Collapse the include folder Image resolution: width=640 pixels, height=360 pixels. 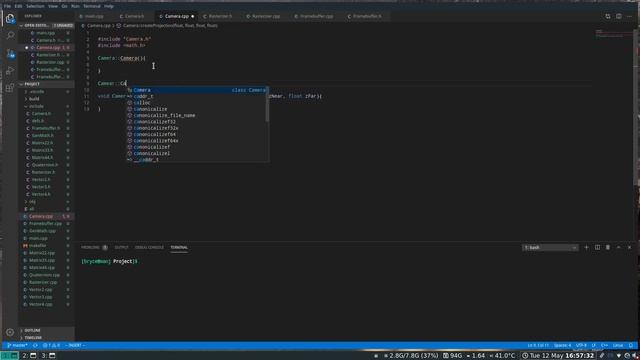pyautogui.click(x=36, y=106)
